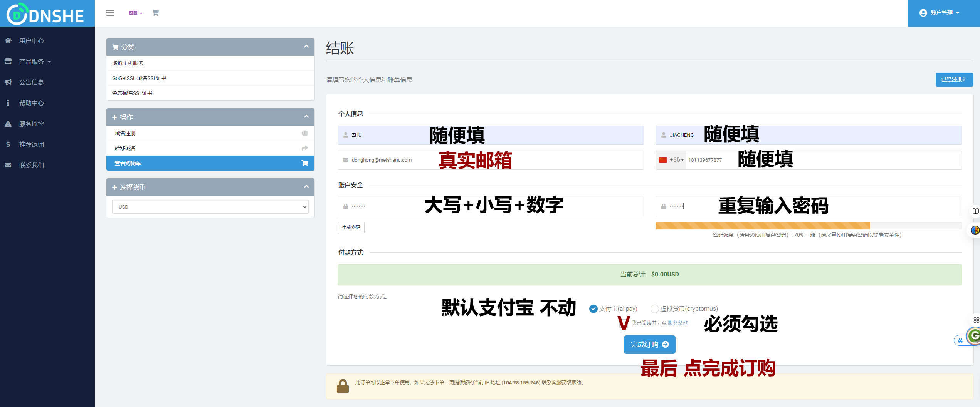Click the 完成订购 button
This screenshot has height=407, width=980.
pos(650,345)
